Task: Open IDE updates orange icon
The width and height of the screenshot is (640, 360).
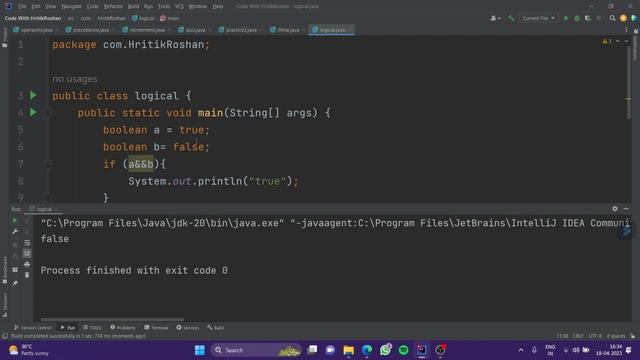Action: 623,18
